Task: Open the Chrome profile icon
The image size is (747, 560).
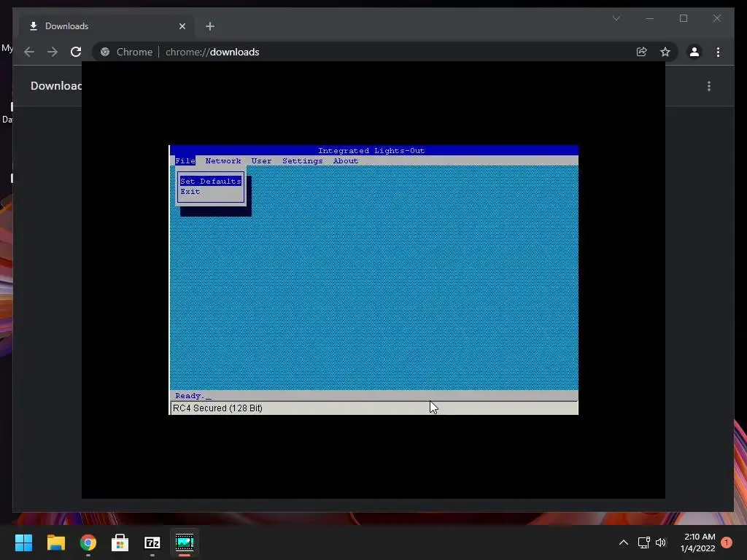Action: point(694,52)
